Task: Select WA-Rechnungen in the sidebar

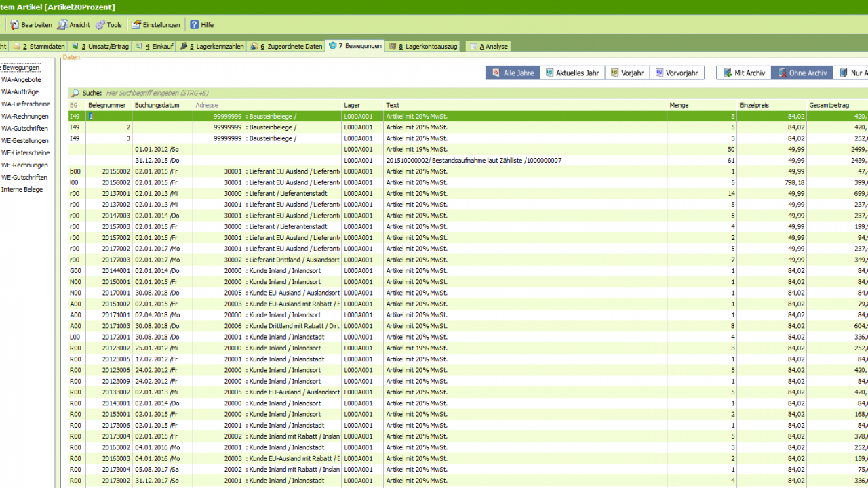Action: click(24, 117)
